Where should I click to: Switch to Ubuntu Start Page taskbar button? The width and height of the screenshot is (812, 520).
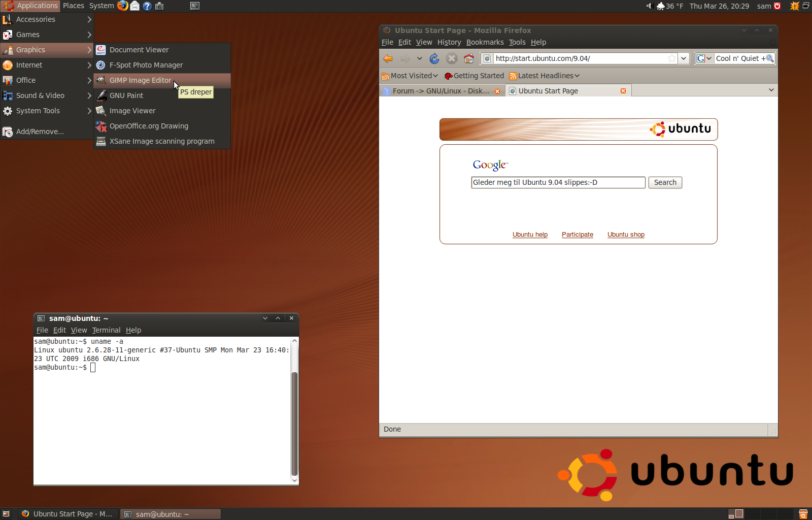click(69, 514)
